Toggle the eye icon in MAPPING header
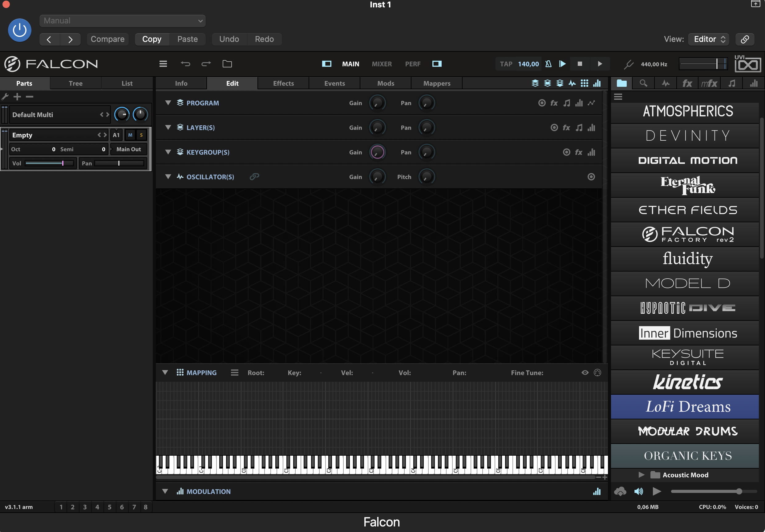This screenshot has height=532, width=765. pos(585,373)
